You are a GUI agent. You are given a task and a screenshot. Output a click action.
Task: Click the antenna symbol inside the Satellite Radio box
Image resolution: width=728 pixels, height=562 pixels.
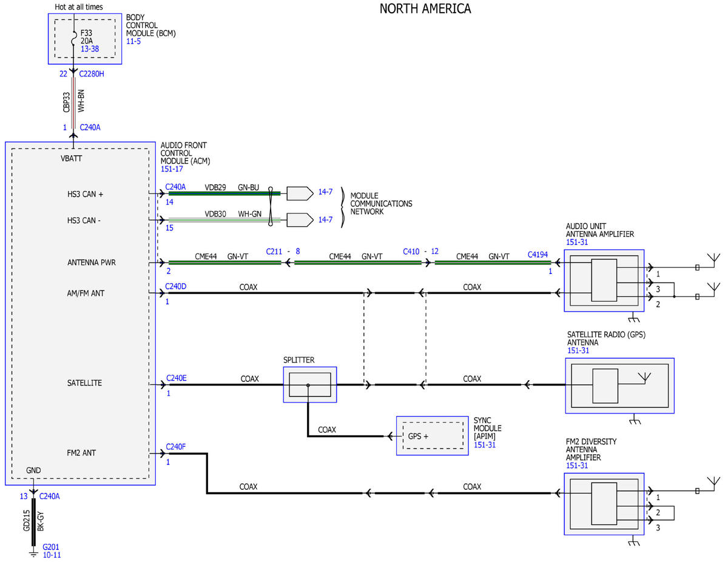click(644, 379)
